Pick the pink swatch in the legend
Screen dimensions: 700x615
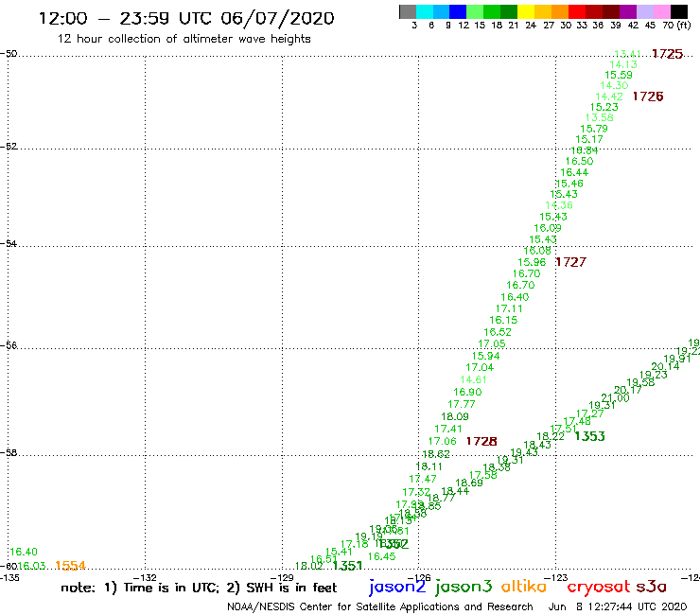click(661, 11)
